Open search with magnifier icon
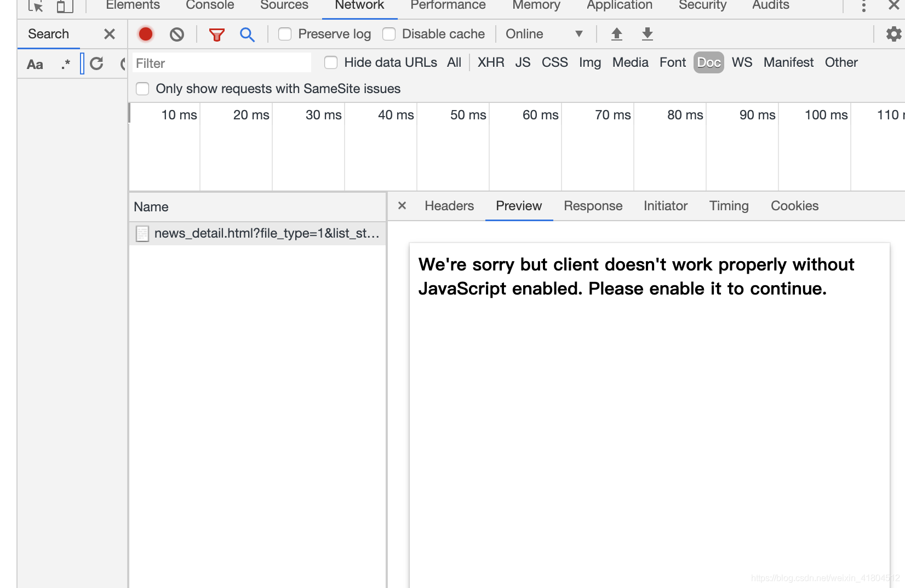Screen dimensions: 905x588 (247, 34)
